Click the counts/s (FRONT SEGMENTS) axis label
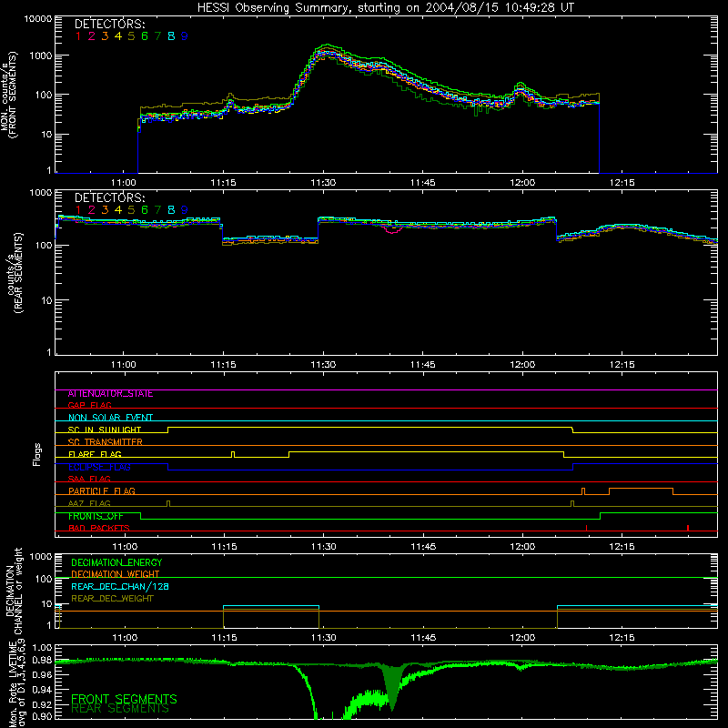 click(9, 95)
